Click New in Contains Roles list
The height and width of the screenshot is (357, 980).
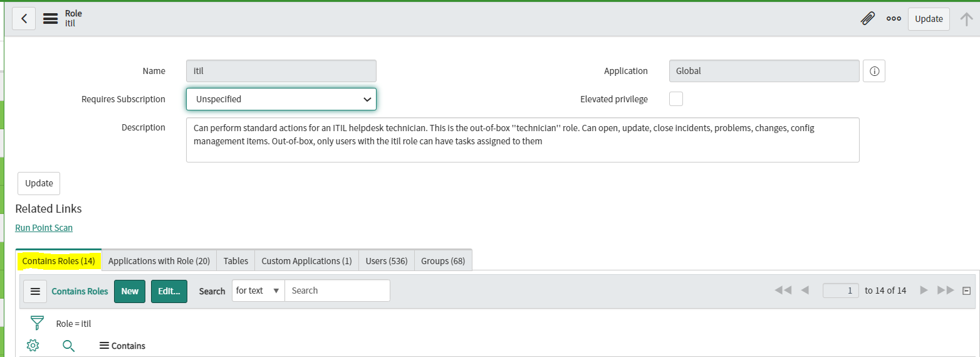coord(130,291)
